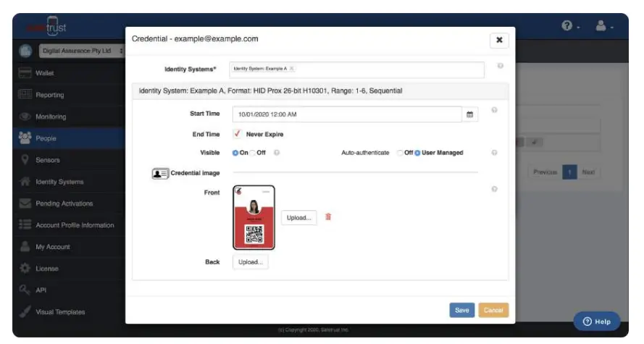Click the organization building icon
Image resolution: width=644 pixels, height=344 pixels.
tap(25, 51)
